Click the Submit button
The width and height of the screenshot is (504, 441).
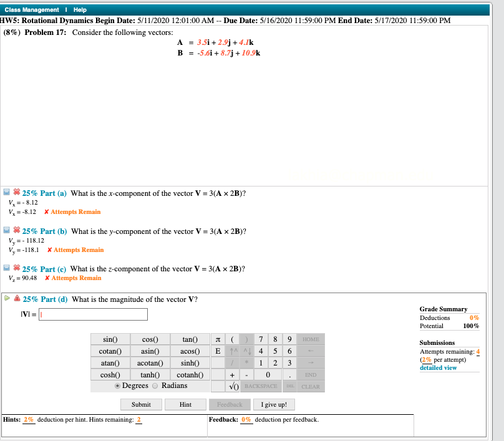[142, 404]
